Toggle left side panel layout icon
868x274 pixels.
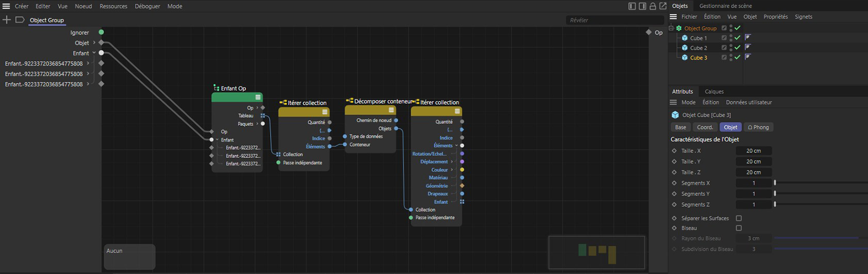click(632, 6)
